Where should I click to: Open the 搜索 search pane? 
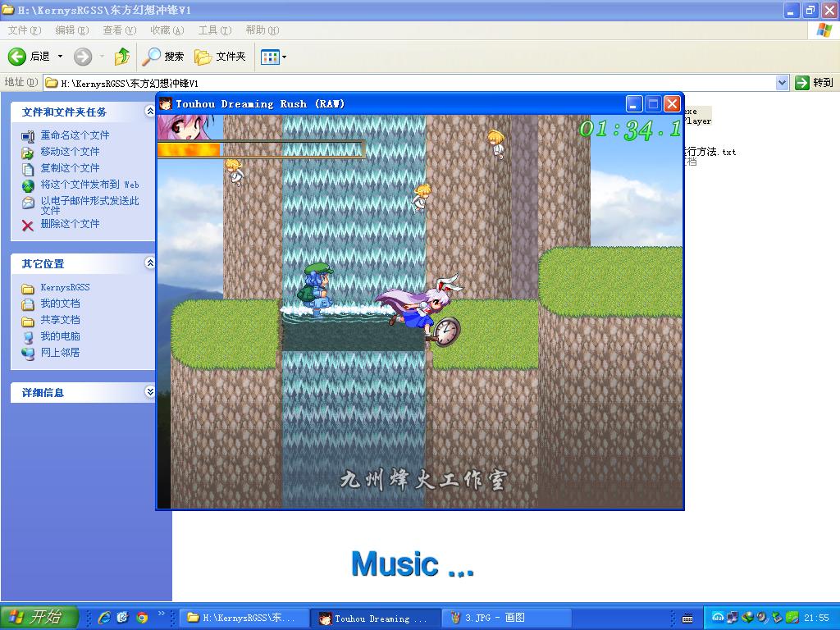[x=163, y=57]
